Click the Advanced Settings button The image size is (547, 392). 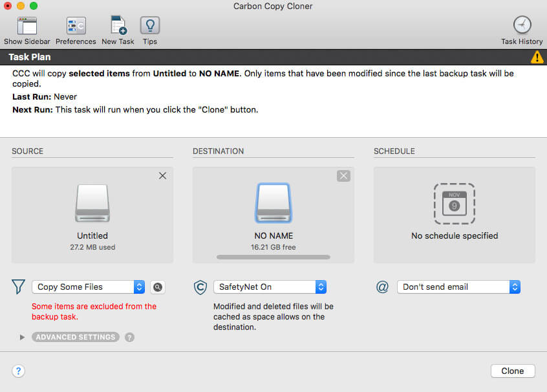[76, 337]
